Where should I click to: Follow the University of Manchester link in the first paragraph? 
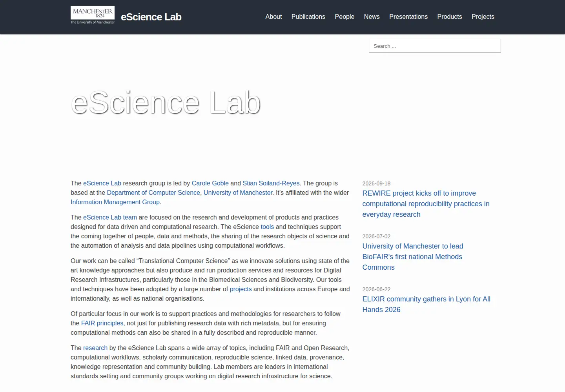(238, 192)
